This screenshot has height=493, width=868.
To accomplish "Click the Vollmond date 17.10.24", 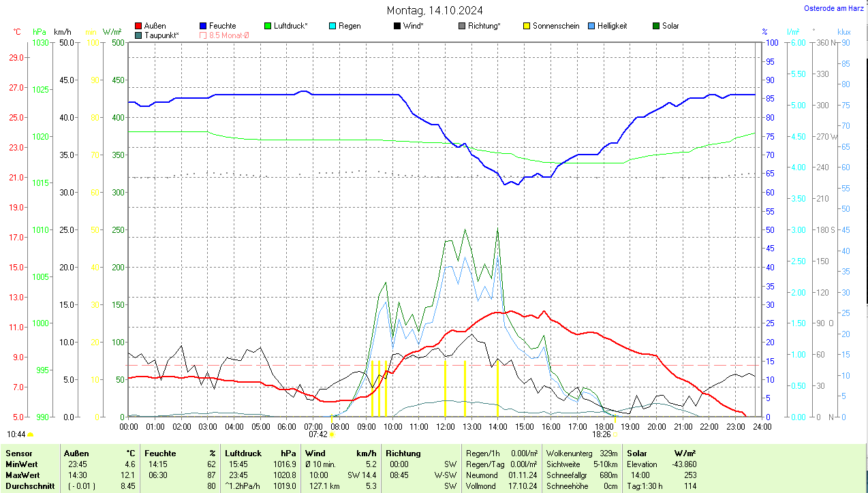I will pyautogui.click(x=523, y=486).
